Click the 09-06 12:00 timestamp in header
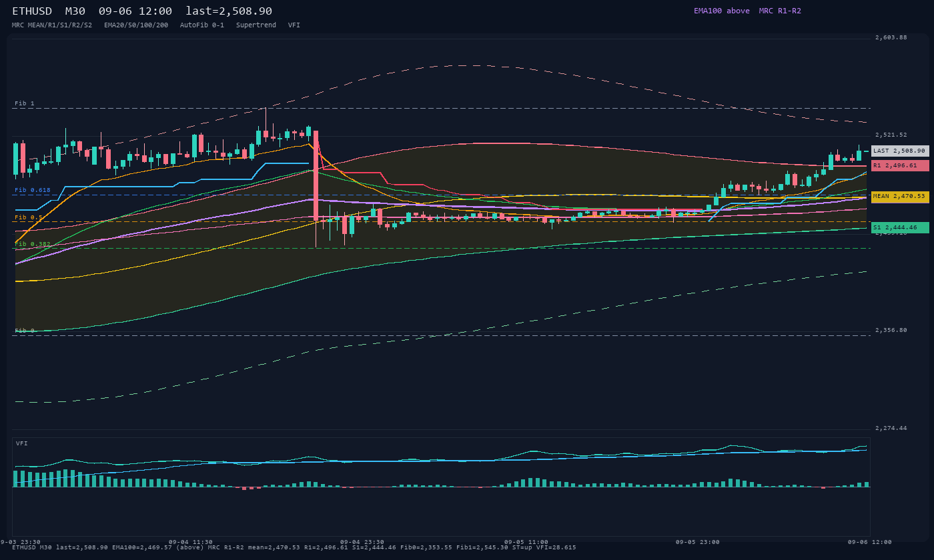934x560 pixels. [135, 11]
